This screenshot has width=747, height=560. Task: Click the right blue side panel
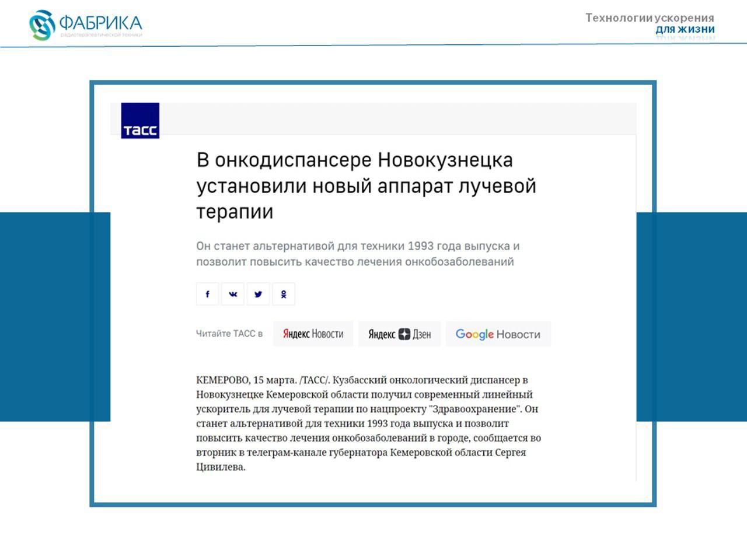692,317
